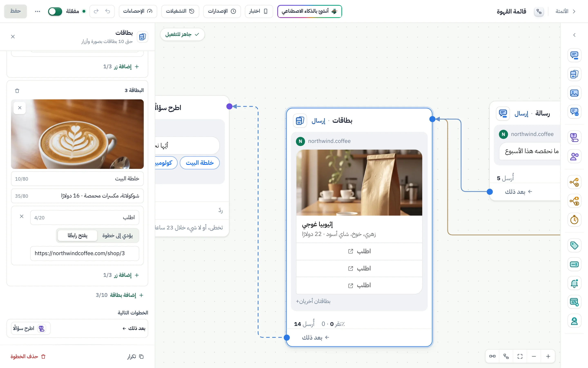Screen dimensions: 588x368
Task: Remove the latte image from card 3
Action: coord(20,108)
